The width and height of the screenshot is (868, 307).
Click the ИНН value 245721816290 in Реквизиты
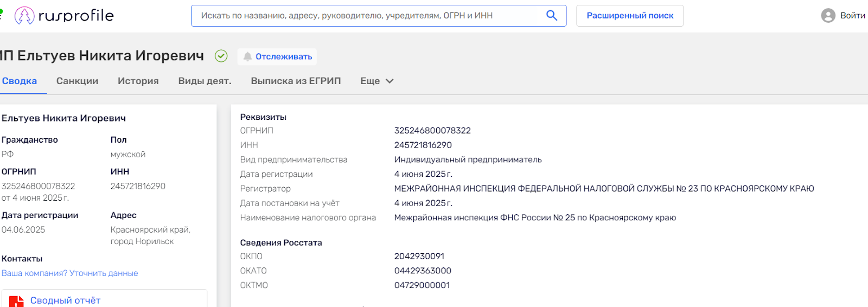(x=423, y=145)
